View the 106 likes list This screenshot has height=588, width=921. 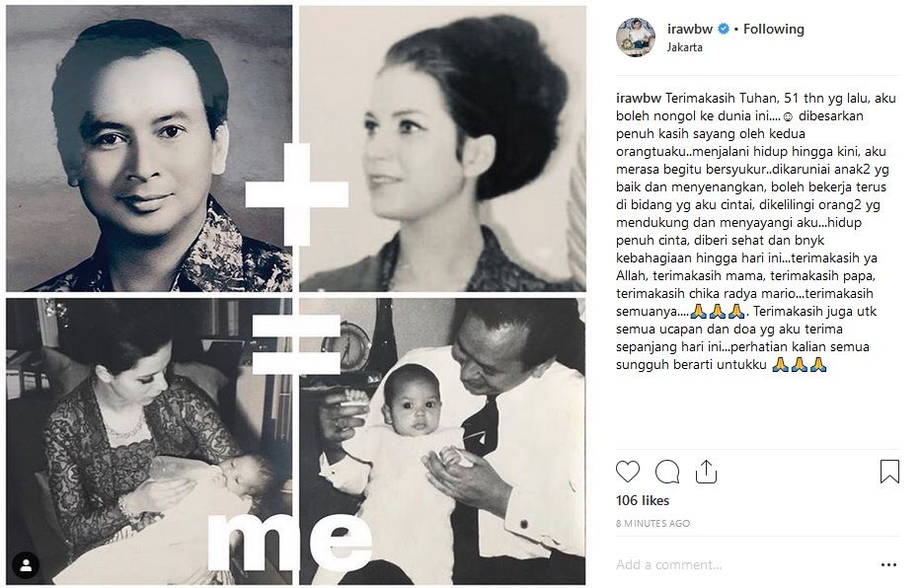642,500
